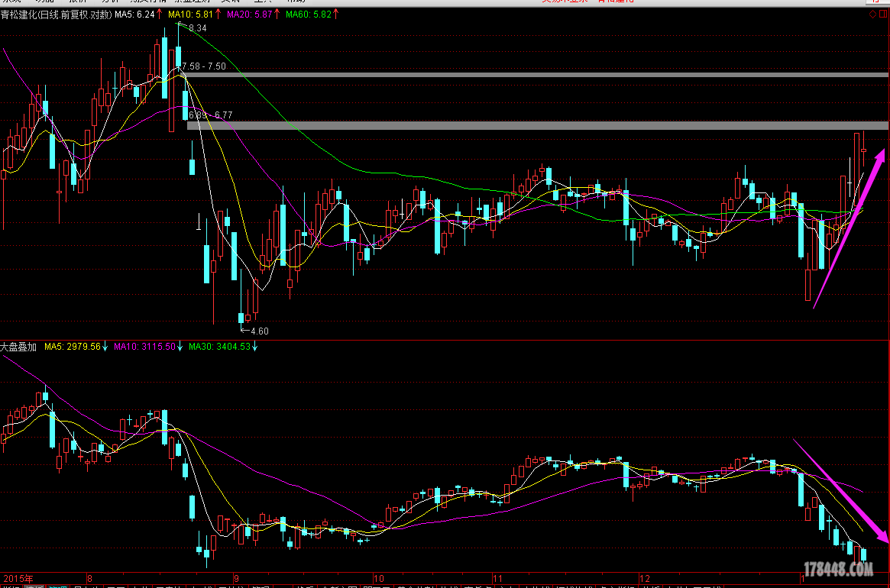This screenshot has width=890, height=588.
Task: Click the MA10: 3115.50 index value
Action: coord(144,347)
